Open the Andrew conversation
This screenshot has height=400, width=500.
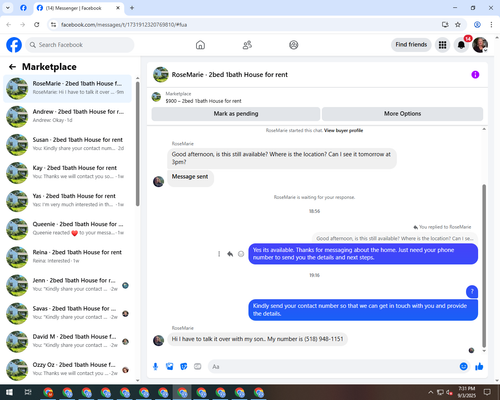pos(67,116)
